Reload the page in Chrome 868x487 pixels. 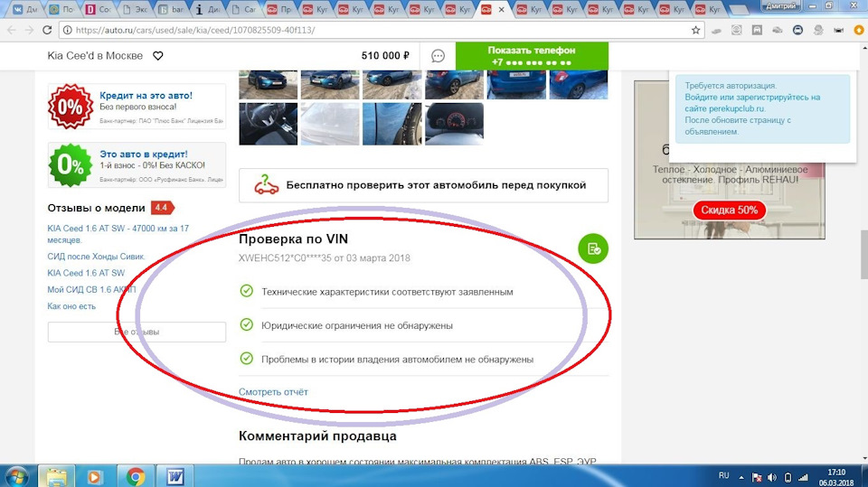pyautogui.click(x=47, y=30)
